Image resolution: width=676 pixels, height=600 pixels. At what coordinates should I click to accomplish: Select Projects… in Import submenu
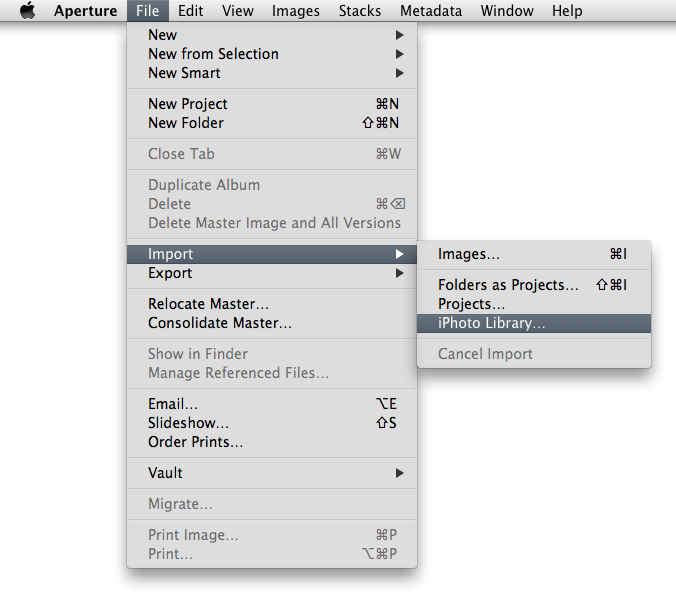(471, 304)
